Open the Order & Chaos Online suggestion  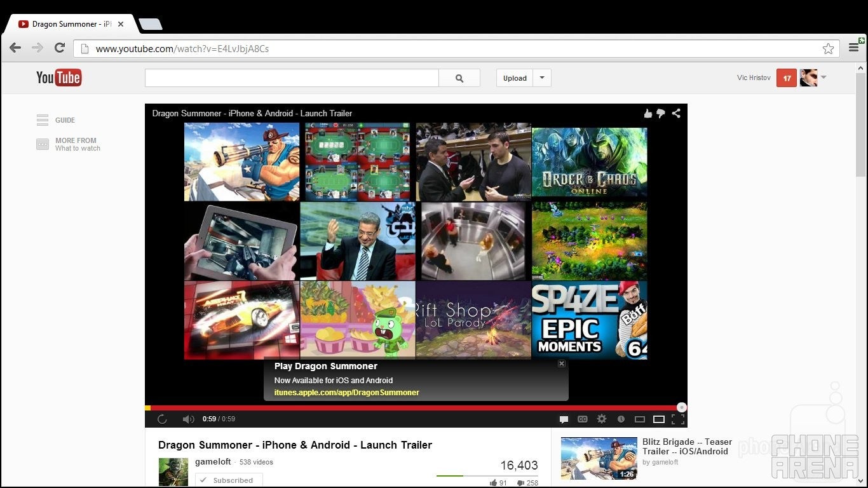(590, 161)
